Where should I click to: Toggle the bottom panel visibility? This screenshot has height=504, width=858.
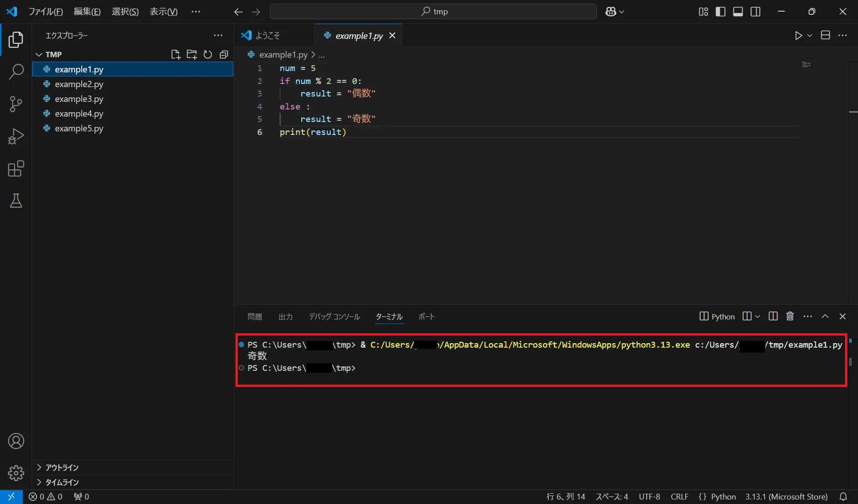(x=738, y=12)
